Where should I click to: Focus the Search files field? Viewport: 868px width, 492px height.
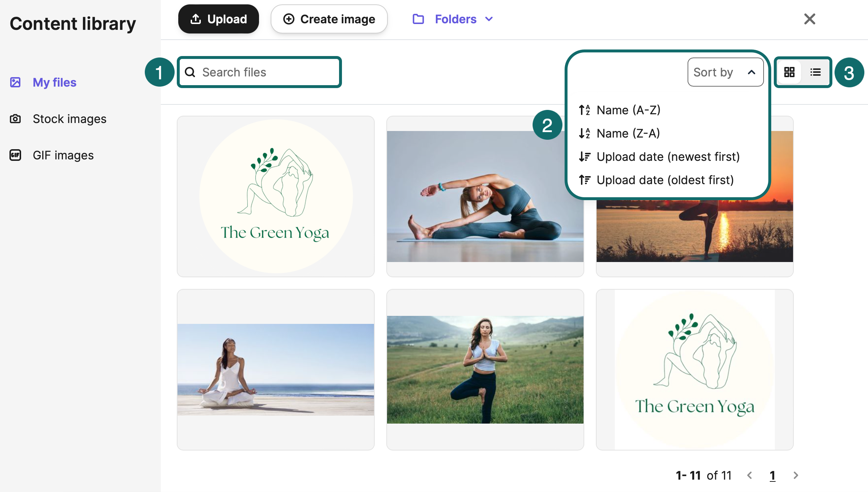click(x=259, y=72)
